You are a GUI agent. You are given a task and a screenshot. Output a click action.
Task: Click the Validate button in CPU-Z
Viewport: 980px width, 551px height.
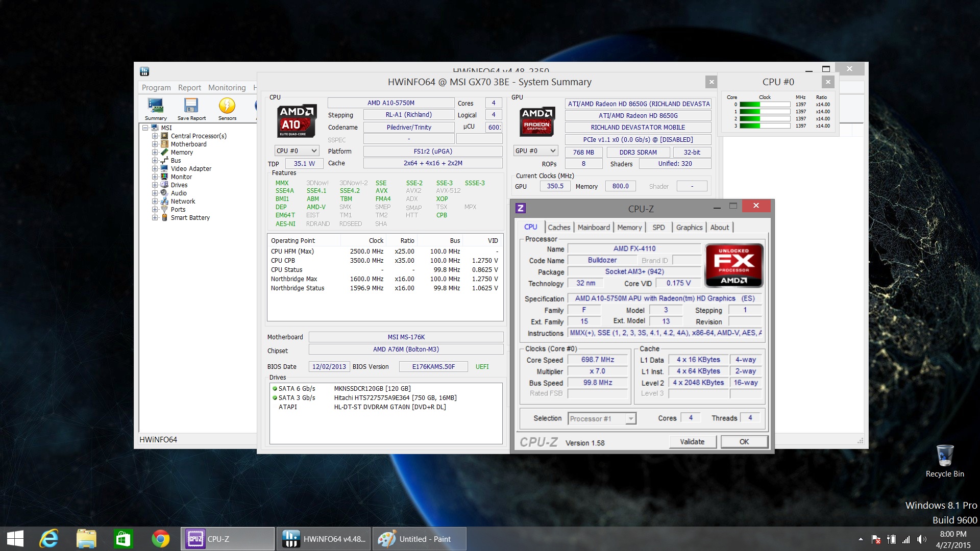(x=692, y=442)
